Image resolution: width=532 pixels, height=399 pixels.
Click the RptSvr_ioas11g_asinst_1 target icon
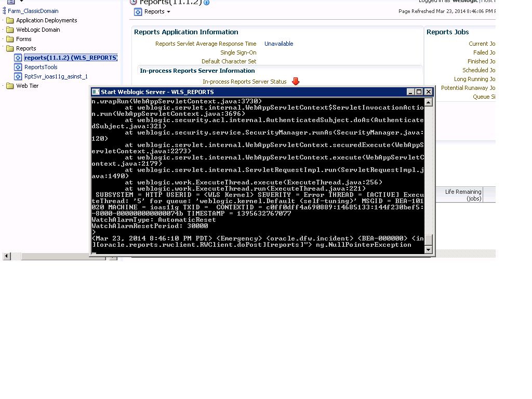pyautogui.click(x=18, y=76)
